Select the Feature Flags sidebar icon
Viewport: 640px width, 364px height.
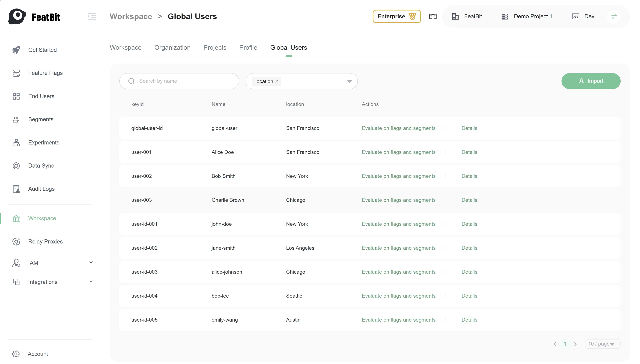pyautogui.click(x=16, y=73)
